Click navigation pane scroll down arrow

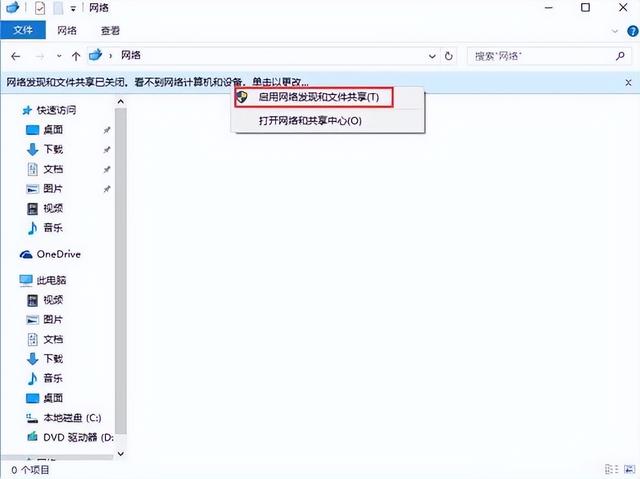pyautogui.click(x=120, y=453)
